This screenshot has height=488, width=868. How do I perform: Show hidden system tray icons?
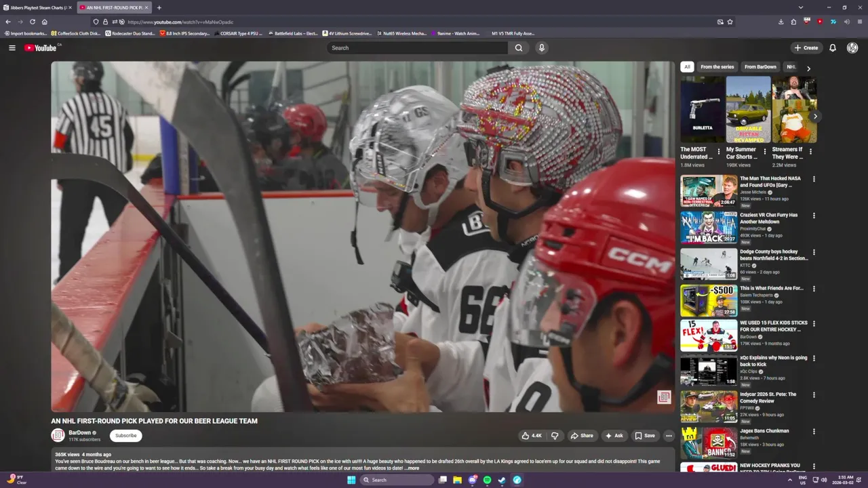pos(789,480)
